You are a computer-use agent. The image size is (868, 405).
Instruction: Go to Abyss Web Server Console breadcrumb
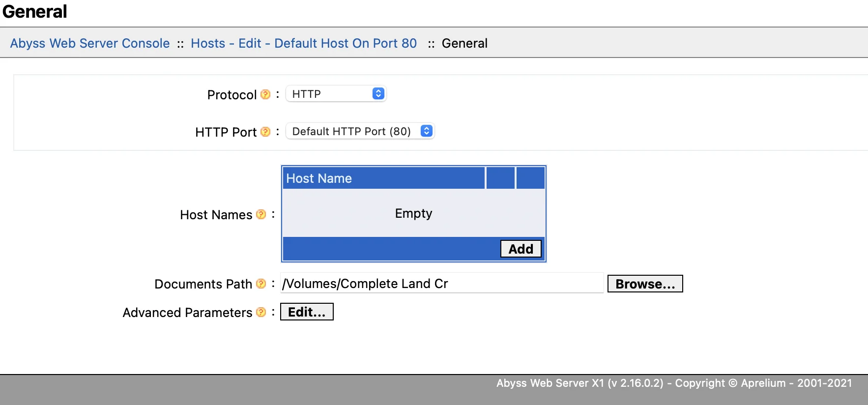pos(90,43)
